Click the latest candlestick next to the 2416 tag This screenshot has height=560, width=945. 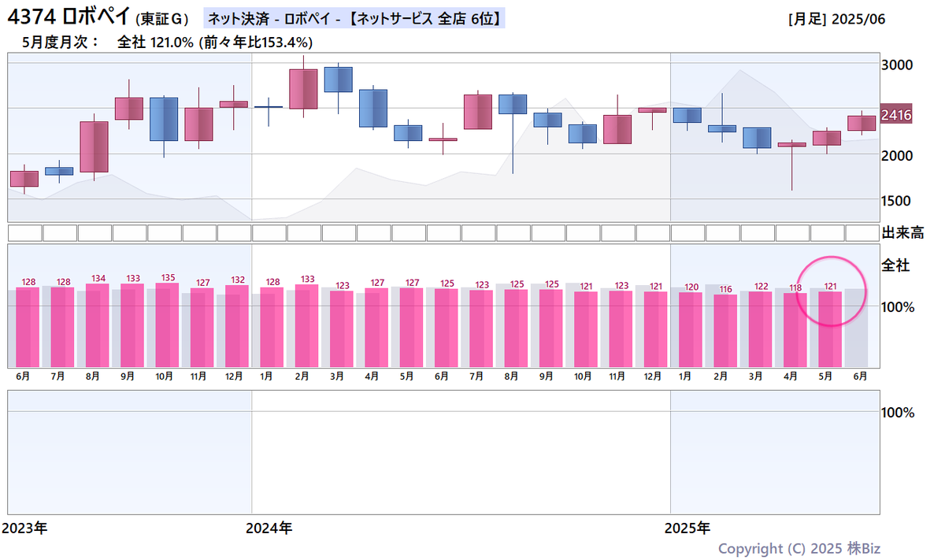pos(862,123)
